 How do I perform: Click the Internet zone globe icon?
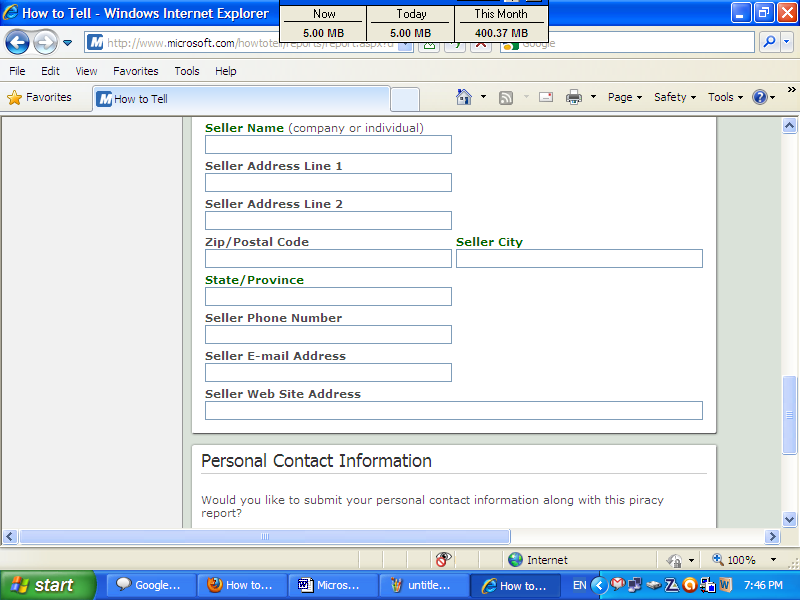point(515,560)
